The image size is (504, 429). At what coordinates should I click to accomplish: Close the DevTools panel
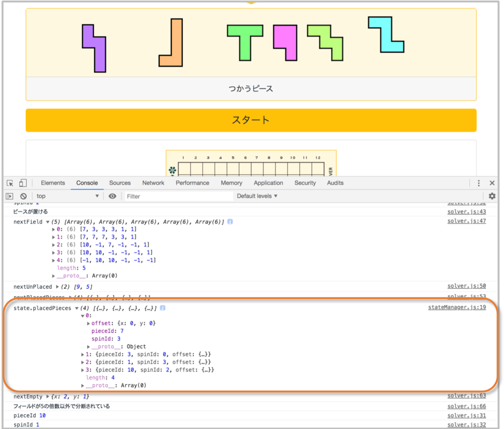click(492, 183)
